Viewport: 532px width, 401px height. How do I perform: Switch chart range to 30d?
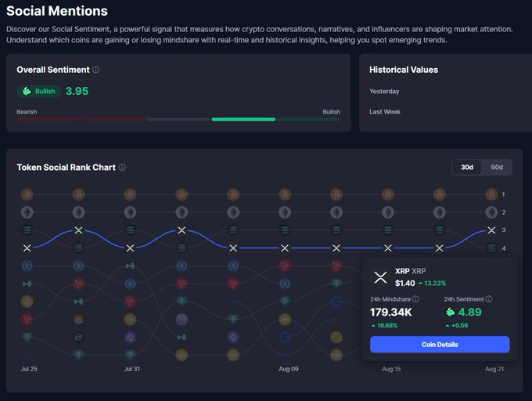tap(467, 167)
